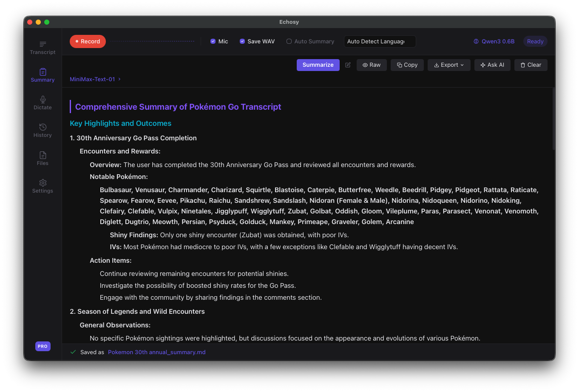This screenshot has height=392, width=579.
Task: Uncheck Save WAV option
Action: pos(242,41)
